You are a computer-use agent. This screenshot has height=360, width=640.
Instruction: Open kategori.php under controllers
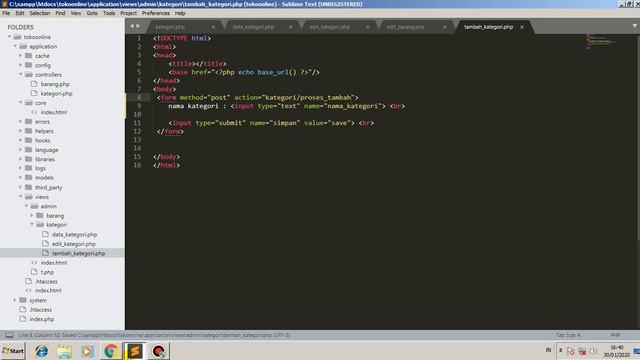[x=56, y=93]
